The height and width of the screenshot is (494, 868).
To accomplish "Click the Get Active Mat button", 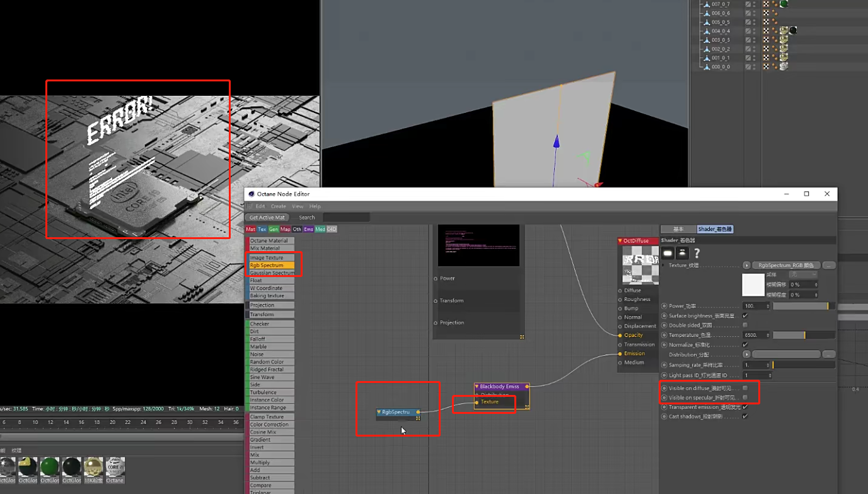I will point(267,218).
